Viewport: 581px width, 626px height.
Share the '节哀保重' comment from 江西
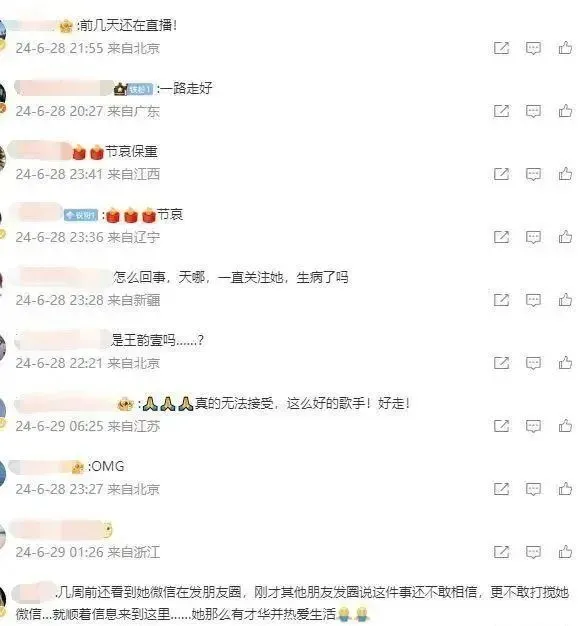coord(501,174)
